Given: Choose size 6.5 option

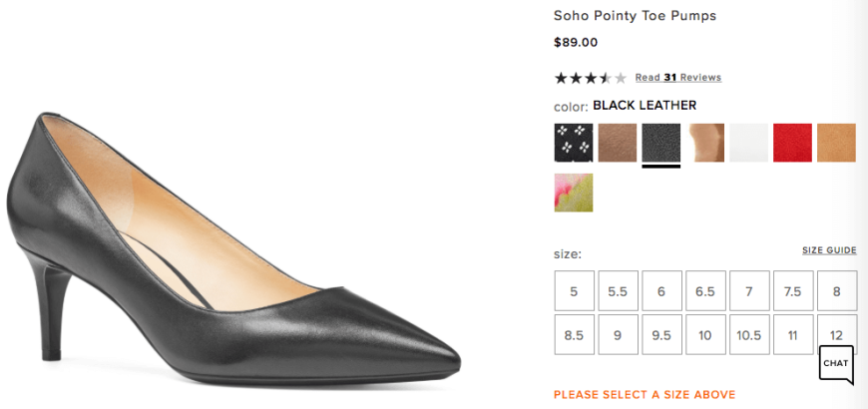Looking at the screenshot, I should (705, 290).
